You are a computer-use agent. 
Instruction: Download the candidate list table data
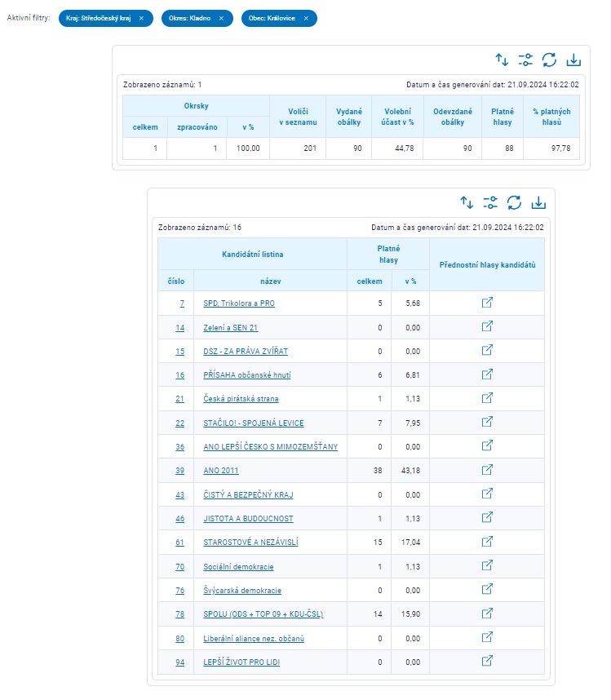coord(538,202)
